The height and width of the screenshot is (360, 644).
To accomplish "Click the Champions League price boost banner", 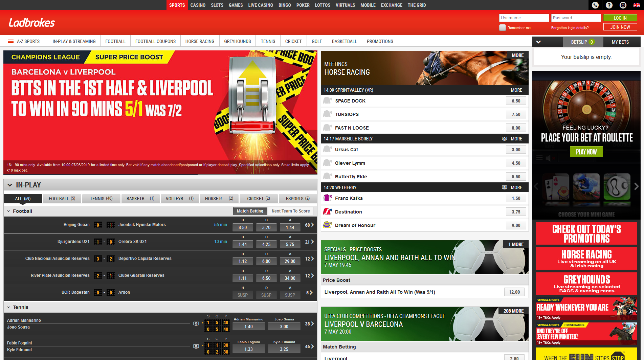I will click(x=160, y=113).
